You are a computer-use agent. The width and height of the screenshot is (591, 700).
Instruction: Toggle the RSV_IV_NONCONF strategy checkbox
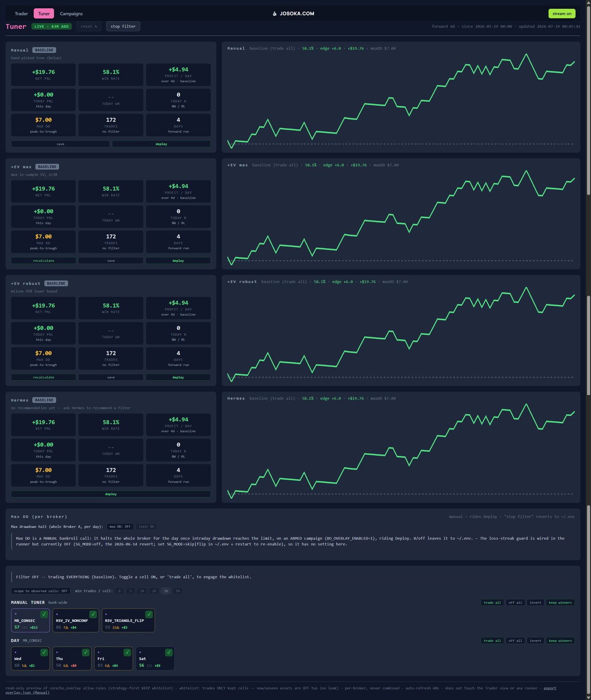tap(93, 614)
